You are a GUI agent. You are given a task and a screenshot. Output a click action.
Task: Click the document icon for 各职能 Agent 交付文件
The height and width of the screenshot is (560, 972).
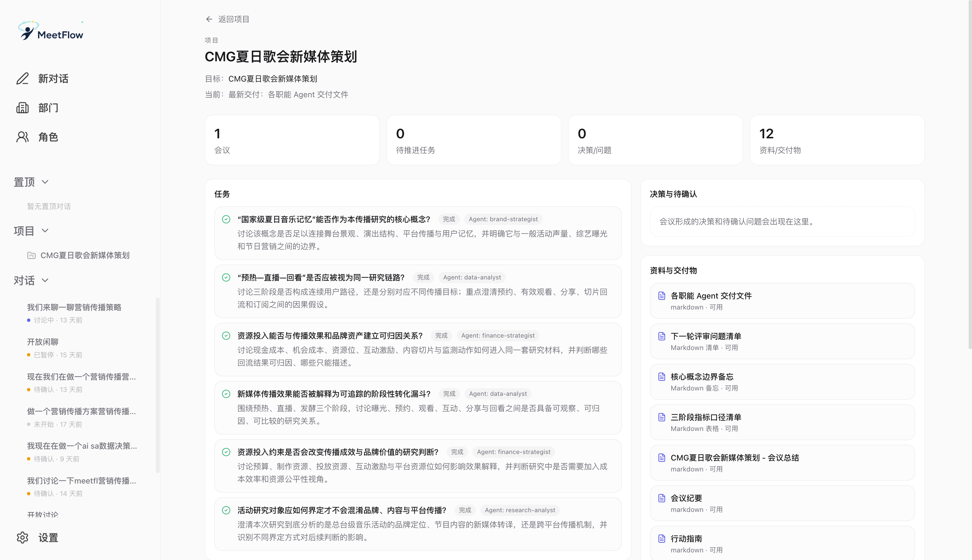pos(662,296)
